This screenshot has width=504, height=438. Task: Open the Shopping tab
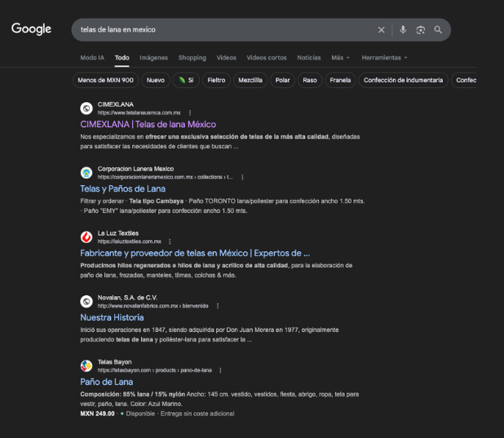pos(192,58)
